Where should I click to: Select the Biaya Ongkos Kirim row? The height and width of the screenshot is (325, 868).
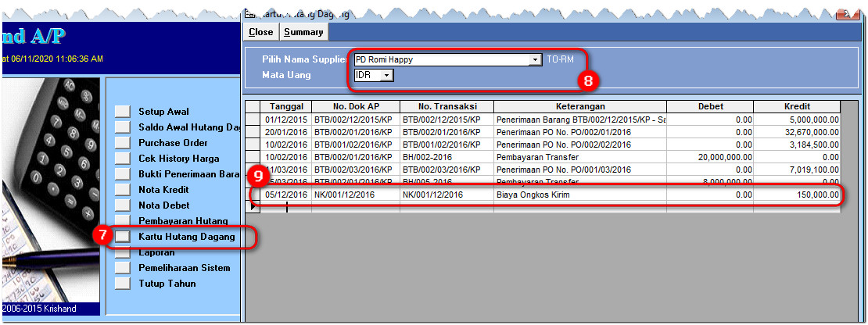coord(547,195)
